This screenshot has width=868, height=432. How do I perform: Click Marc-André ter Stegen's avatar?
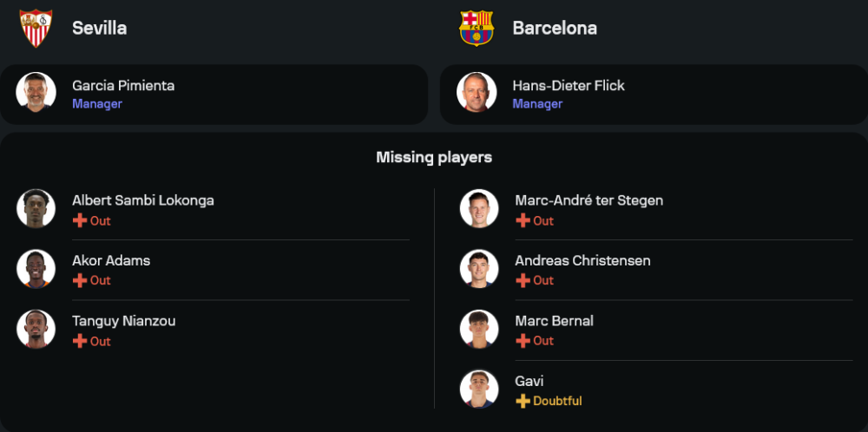coord(479,209)
